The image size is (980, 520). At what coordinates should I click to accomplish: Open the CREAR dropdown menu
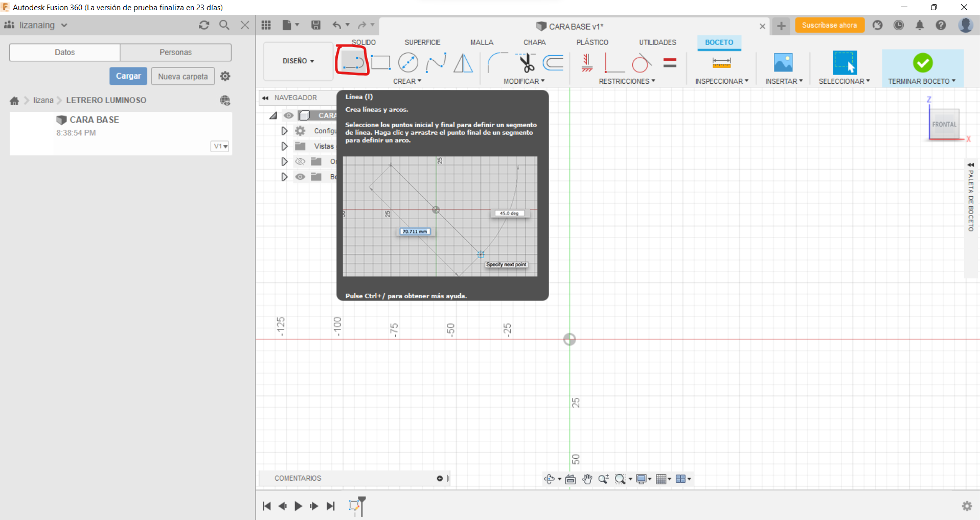pyautogui.click(x=407, y=81)
